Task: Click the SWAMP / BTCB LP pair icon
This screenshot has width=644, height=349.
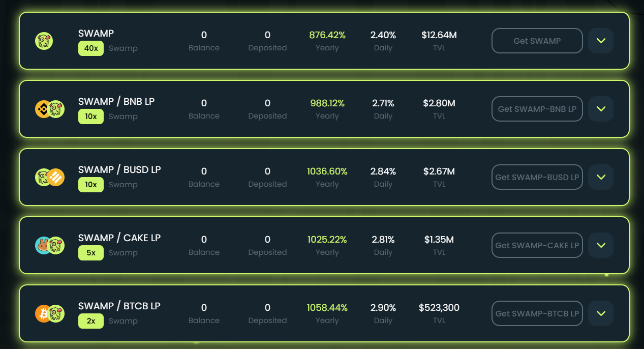Action: point(49,313)
